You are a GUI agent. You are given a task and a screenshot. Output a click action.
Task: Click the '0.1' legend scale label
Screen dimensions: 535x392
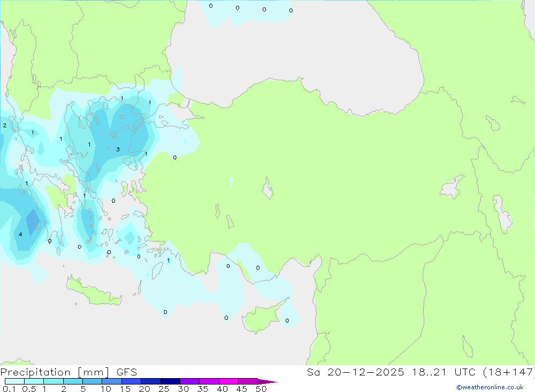pos(9,389)
